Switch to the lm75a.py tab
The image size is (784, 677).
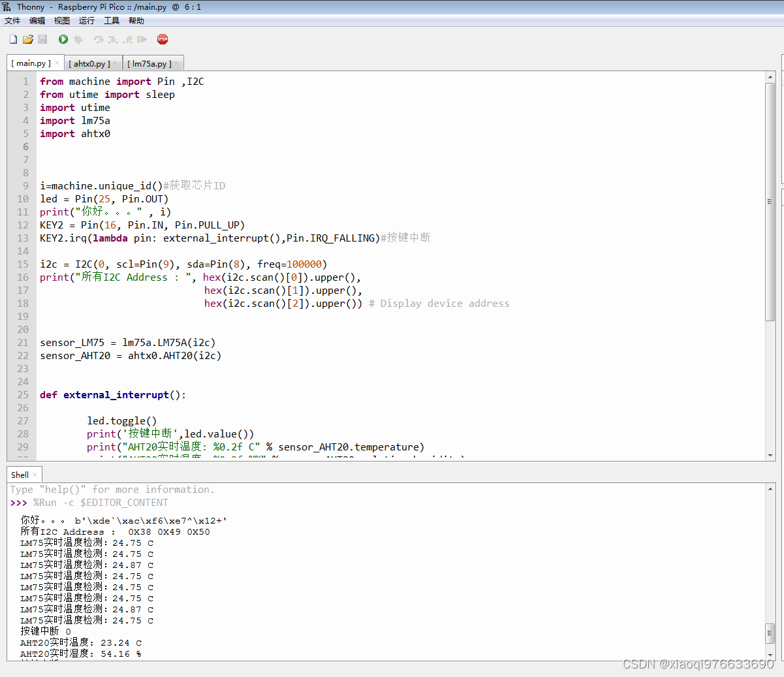pyautogui.click(x=149, y=63)
